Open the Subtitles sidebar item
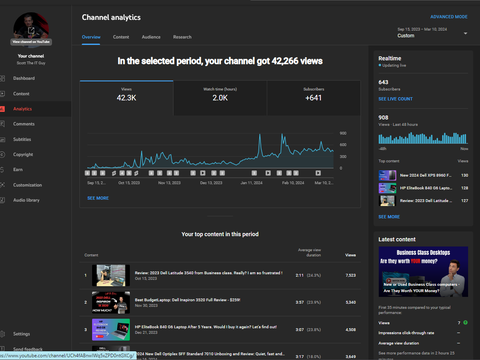This screenshot has width=480, height=360. point(22,139)
